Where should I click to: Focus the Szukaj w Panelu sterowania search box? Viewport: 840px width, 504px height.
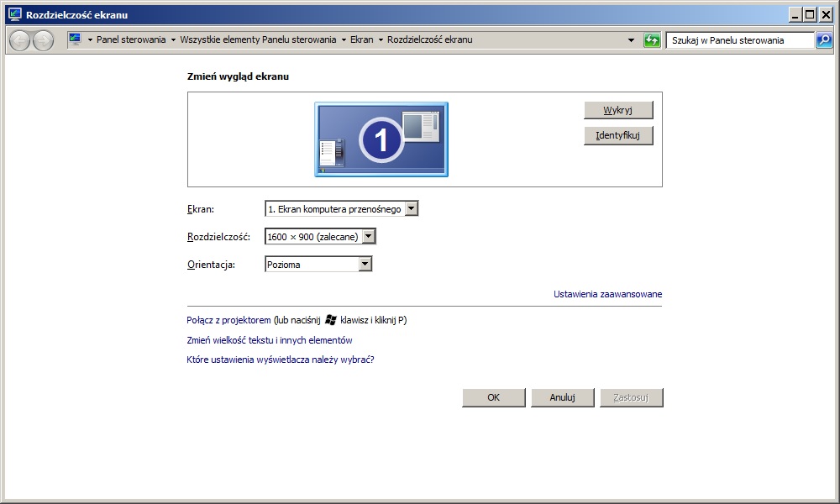coord(739,40)
